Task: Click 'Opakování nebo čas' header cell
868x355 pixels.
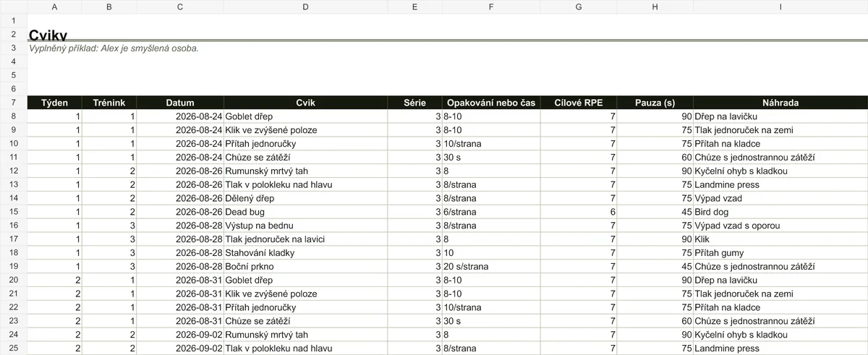Action: (x=491, y=103)
